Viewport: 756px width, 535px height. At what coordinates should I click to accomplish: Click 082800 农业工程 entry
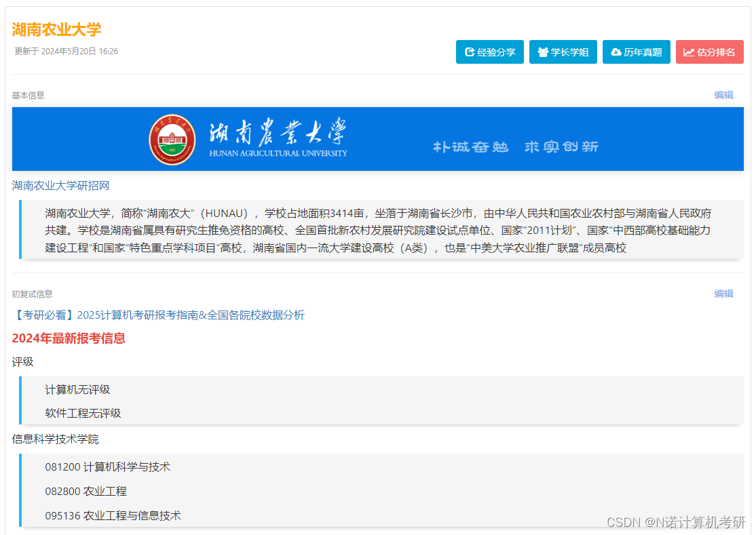[x=86, y=491]
